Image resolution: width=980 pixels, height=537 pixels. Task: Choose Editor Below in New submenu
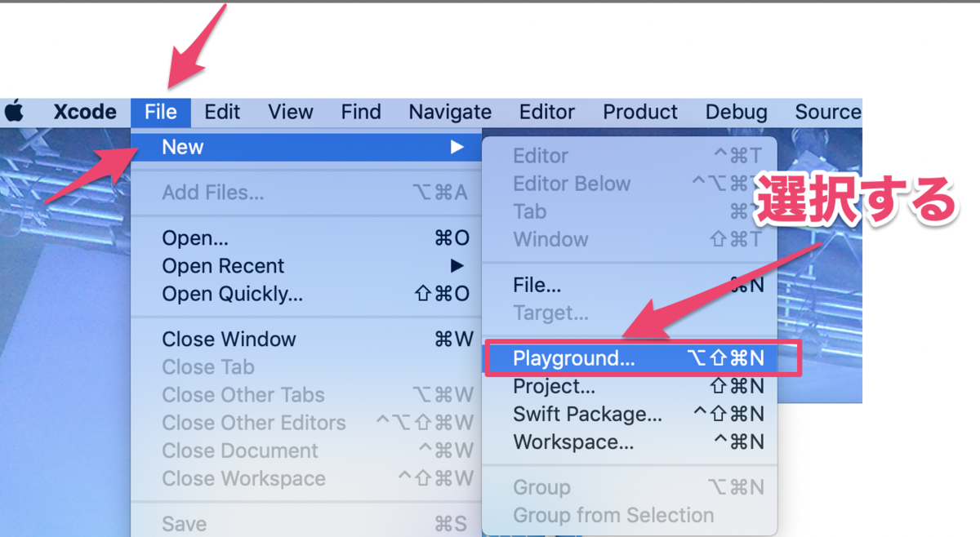629,184
